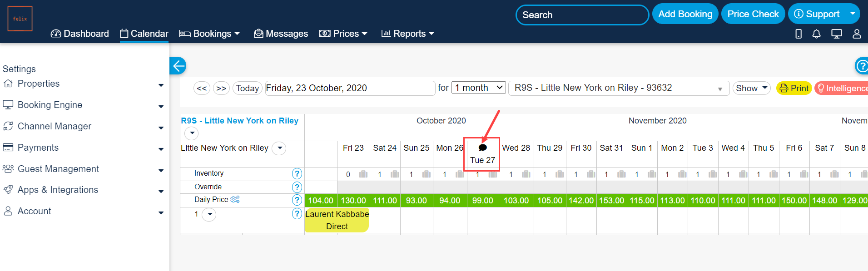Click the mobile device icon in header
The height and width of the screenshot is (271, 868).
[x=799, y=34]
